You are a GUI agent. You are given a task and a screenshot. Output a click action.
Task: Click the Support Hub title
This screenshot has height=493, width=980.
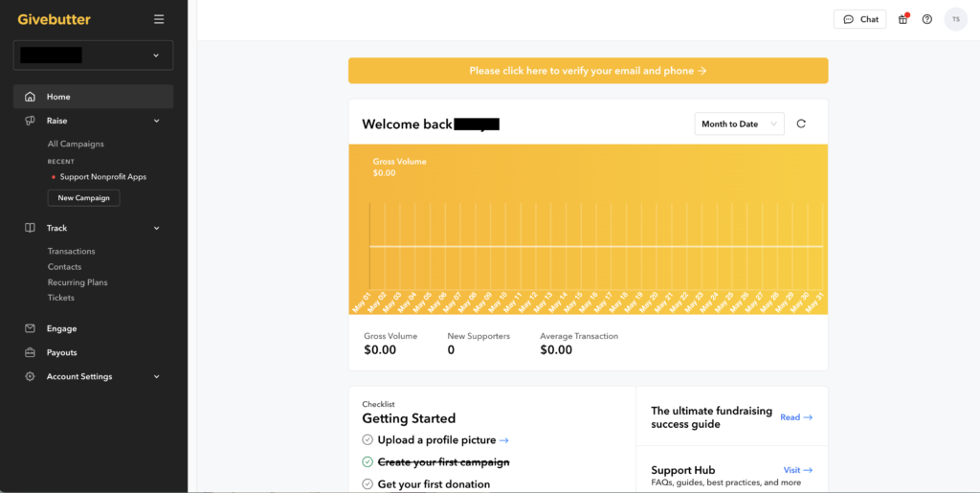coord(683,470)
